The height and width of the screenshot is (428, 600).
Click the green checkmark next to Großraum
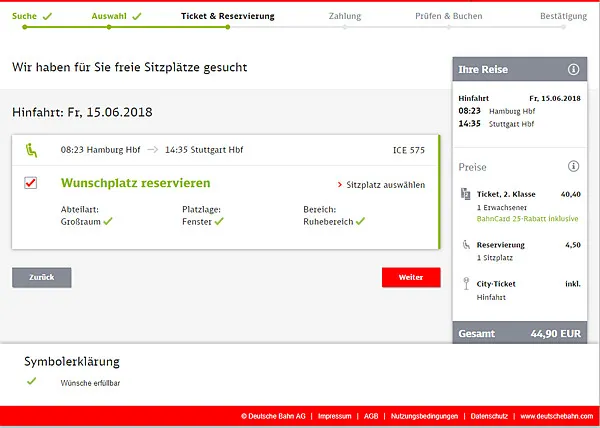[x=108, y=221]
